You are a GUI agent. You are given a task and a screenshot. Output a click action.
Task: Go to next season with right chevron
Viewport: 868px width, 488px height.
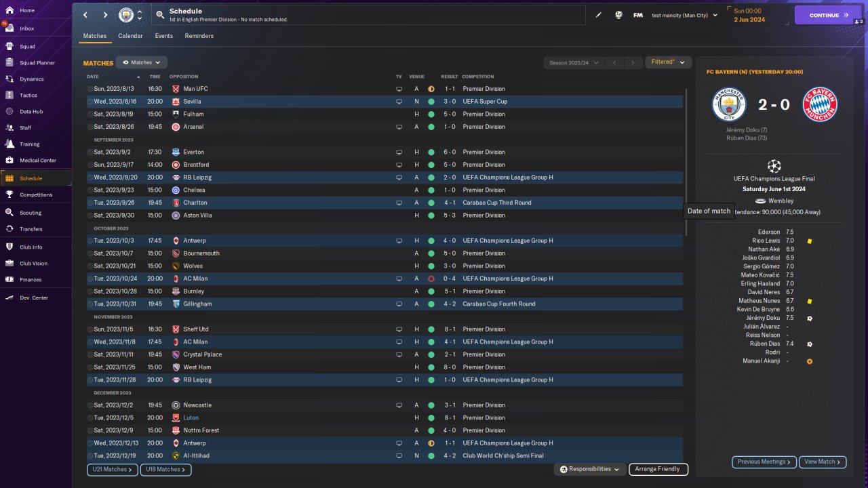(633, 63)
